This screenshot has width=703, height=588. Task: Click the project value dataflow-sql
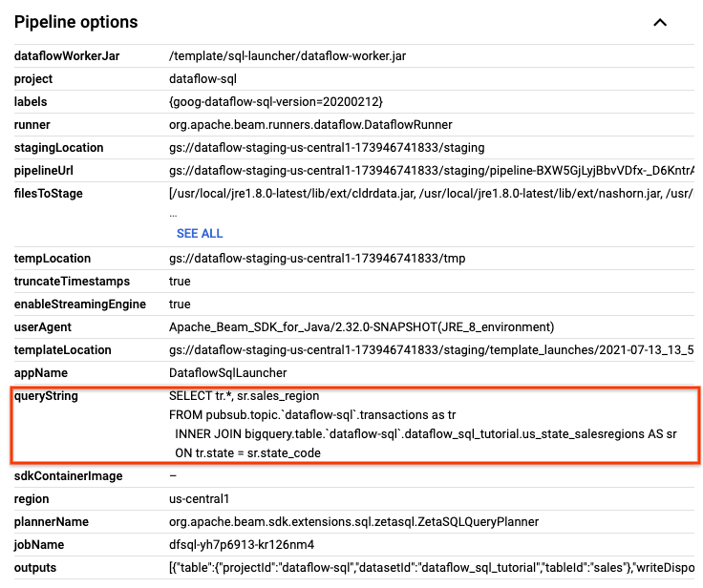click(202, 79)
